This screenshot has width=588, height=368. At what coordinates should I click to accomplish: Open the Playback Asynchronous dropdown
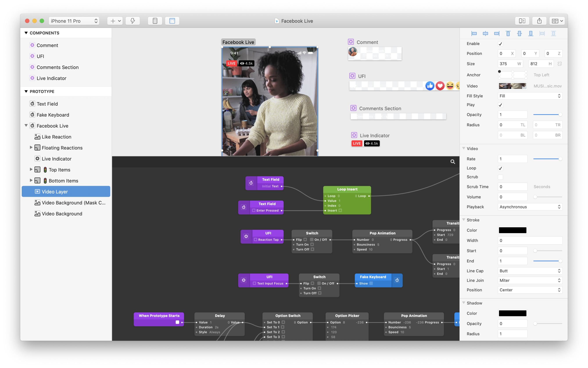(x=530, y=206)
